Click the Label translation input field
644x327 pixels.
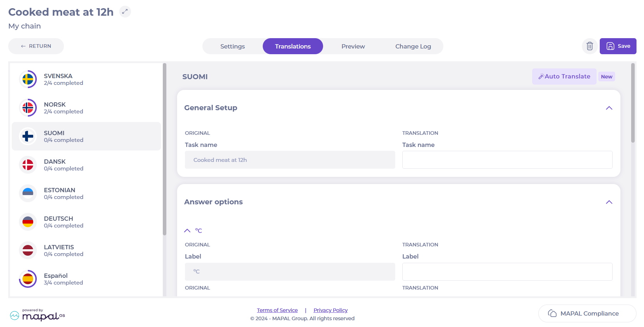(507, 272)
